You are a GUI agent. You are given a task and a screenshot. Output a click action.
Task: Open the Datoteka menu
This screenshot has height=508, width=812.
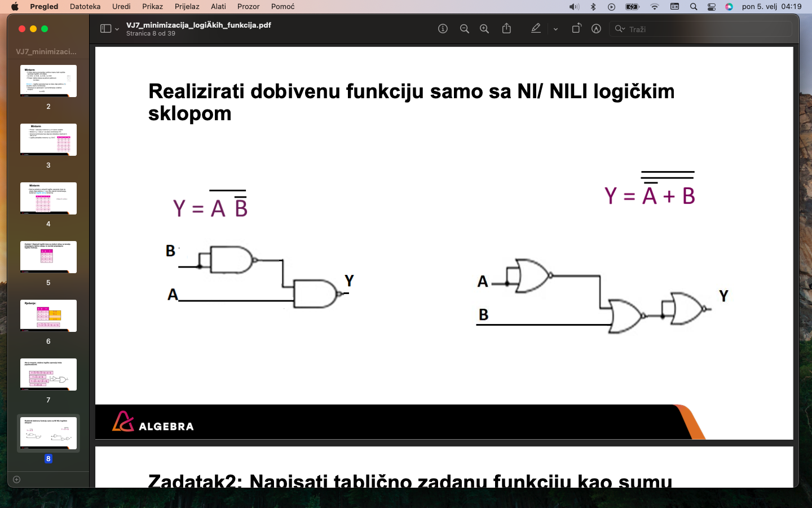coord(85,6)
